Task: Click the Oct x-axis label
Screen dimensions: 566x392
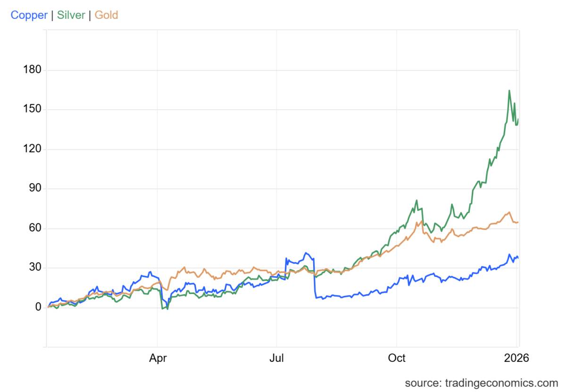Action: pyautogui.click(x=397, y=358)
